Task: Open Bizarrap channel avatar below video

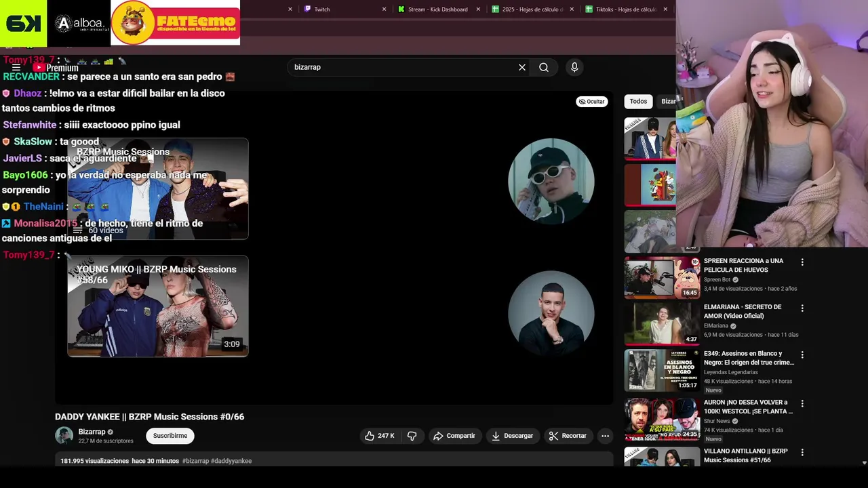Action: (x=64, y=436)
